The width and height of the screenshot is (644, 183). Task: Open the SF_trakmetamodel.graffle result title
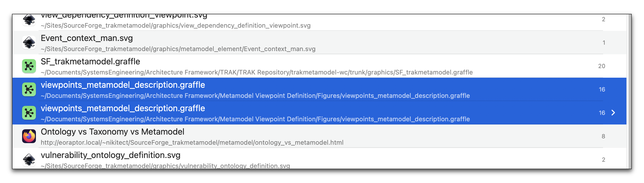(90, 62)
